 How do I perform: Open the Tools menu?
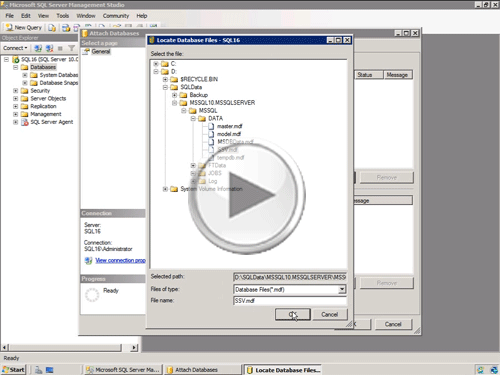[62, 16]
